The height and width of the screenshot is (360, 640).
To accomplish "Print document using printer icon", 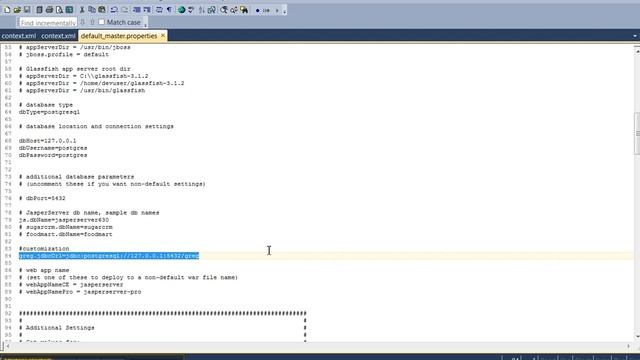I will [49, 9].
